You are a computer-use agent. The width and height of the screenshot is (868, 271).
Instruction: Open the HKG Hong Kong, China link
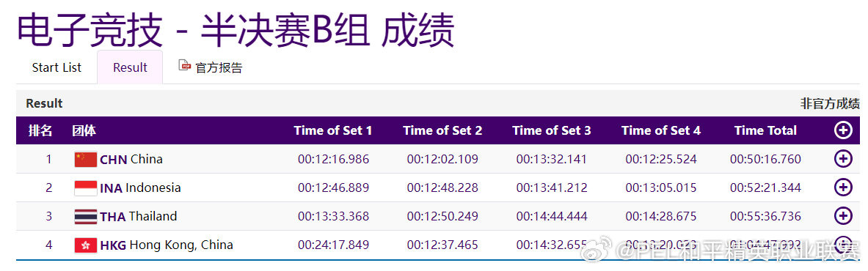pyautogui.click(x=167, y=245)
